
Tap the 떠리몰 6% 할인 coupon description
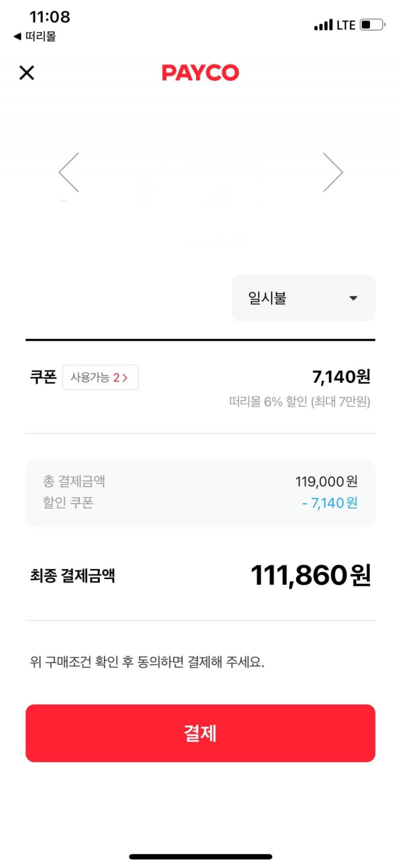[299, 401]
